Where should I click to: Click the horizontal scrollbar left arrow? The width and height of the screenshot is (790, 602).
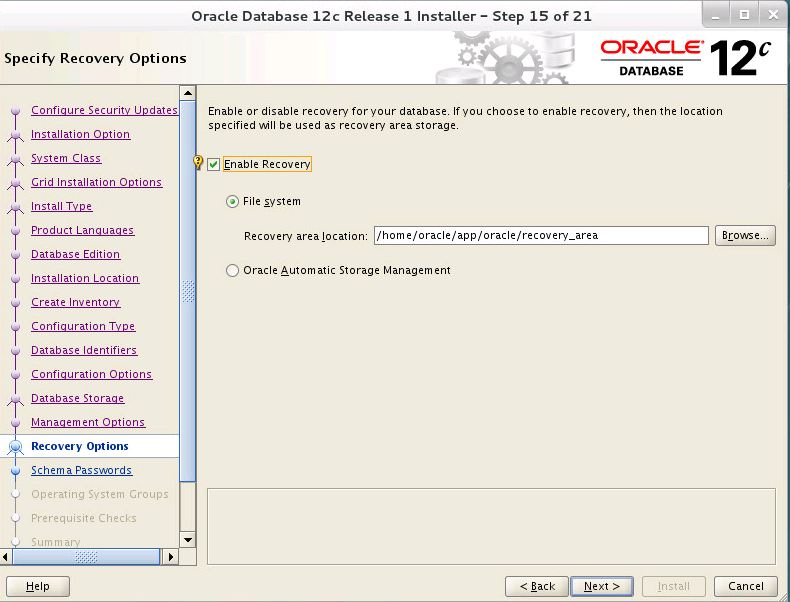point(6,557)
